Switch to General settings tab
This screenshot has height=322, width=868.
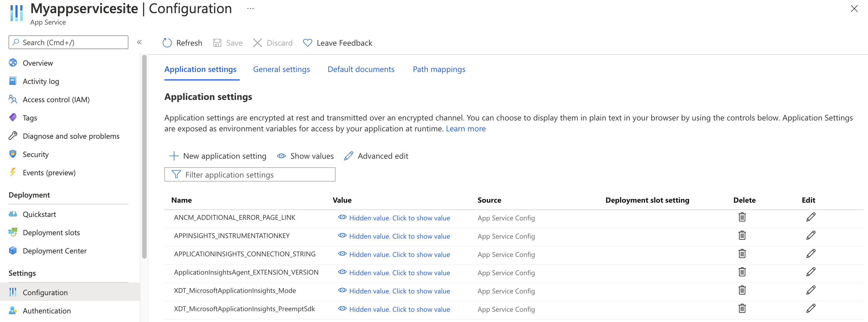(x=281, y=69)
